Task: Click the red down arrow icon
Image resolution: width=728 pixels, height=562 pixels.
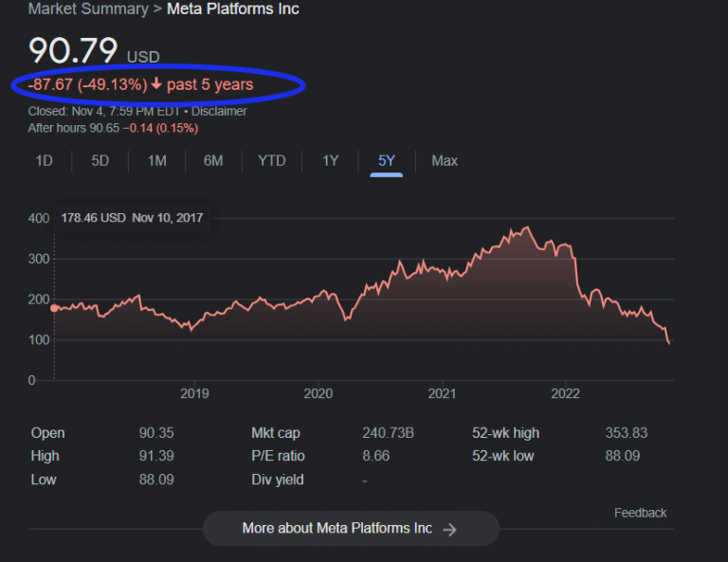Action: [x=156, y=83]
